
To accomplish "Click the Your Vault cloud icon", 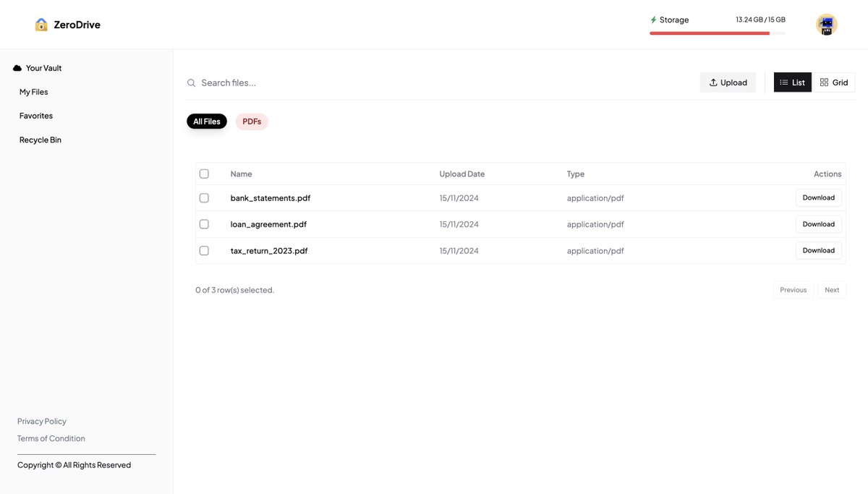I will [17, 68].
